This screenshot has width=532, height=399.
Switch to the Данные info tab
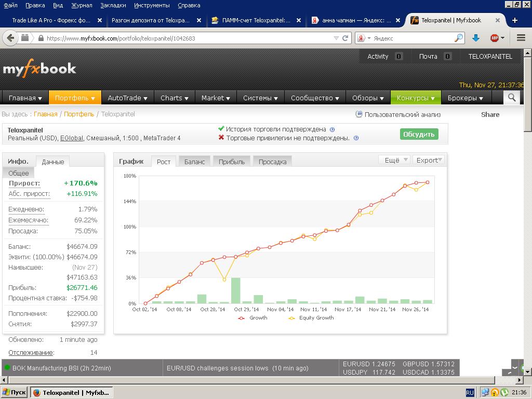(52, 162)
